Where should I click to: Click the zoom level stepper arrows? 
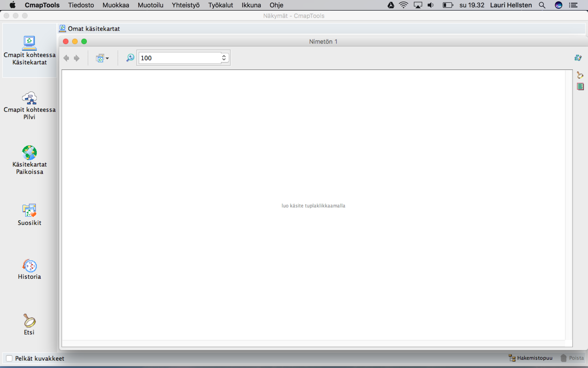(224, 58)
